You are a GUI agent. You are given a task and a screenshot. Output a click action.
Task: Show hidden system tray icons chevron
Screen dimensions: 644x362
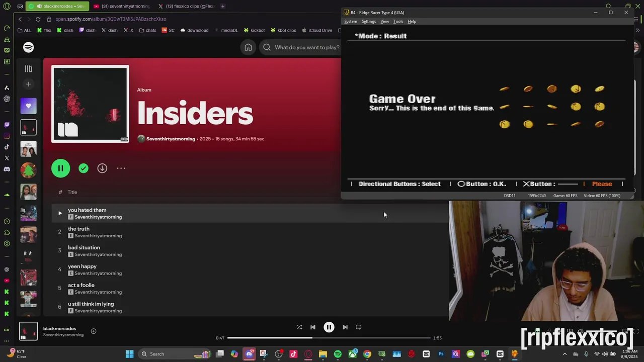pos(565,354)
